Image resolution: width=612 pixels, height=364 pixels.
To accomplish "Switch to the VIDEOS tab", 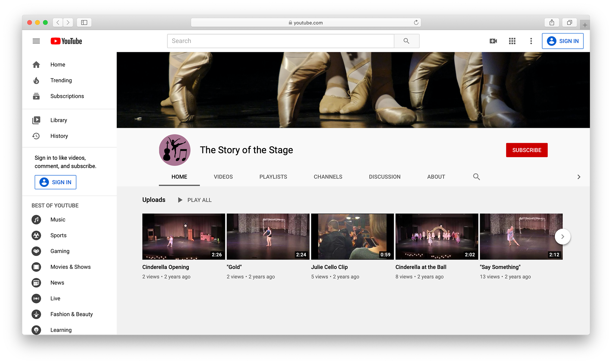I will tap(223, 177).
